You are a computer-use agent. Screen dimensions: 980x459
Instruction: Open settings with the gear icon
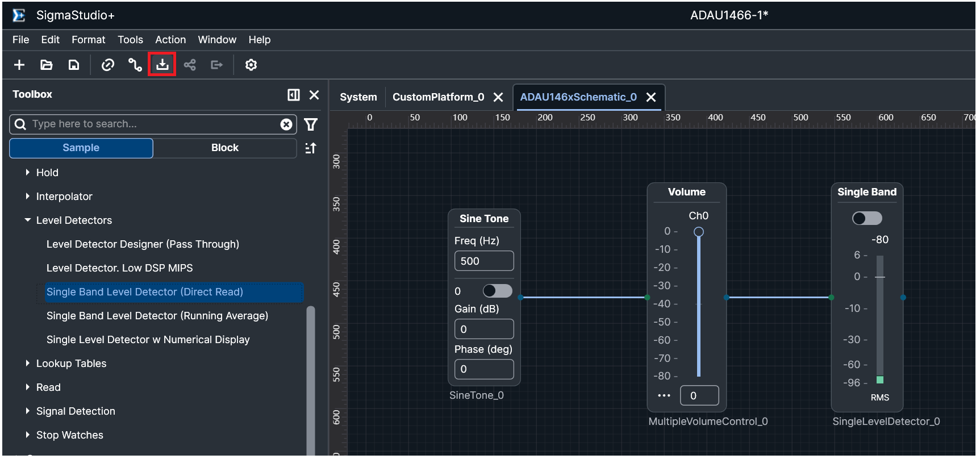point(251,65)
